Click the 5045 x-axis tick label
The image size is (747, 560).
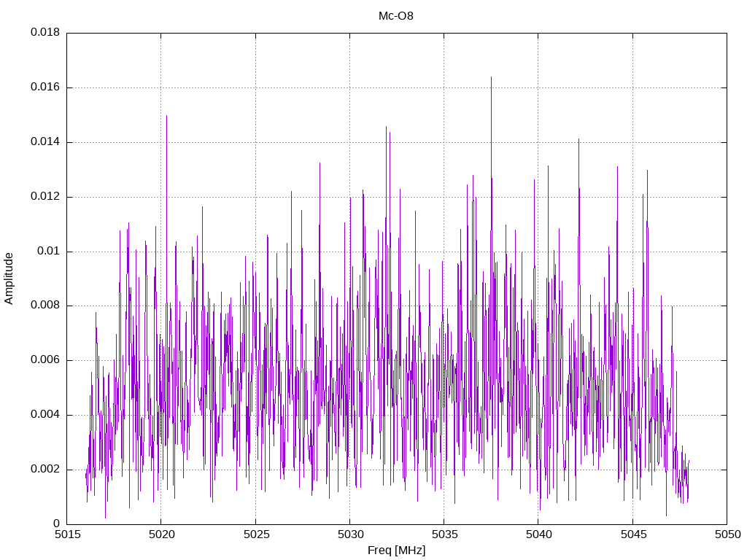point(633,534)
